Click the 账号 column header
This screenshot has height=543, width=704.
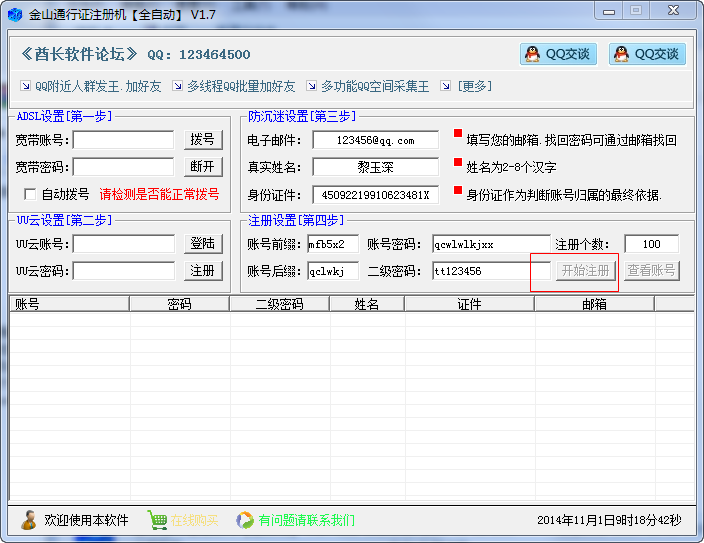coord(69,304)
